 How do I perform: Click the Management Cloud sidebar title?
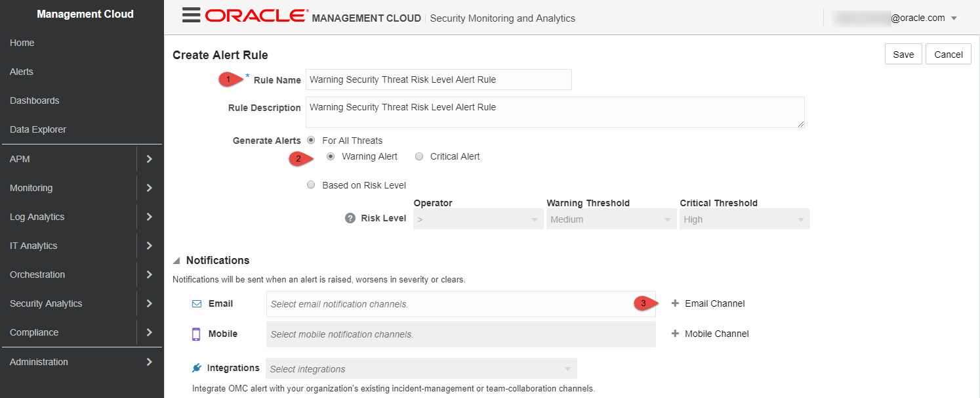(85, 14)
